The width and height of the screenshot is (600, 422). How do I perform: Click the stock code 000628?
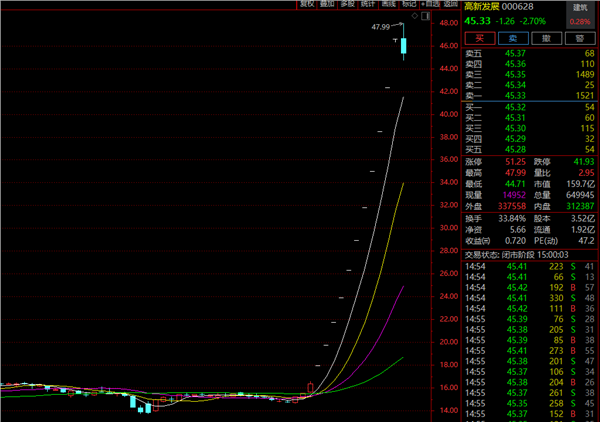click(x=517, y=7)
